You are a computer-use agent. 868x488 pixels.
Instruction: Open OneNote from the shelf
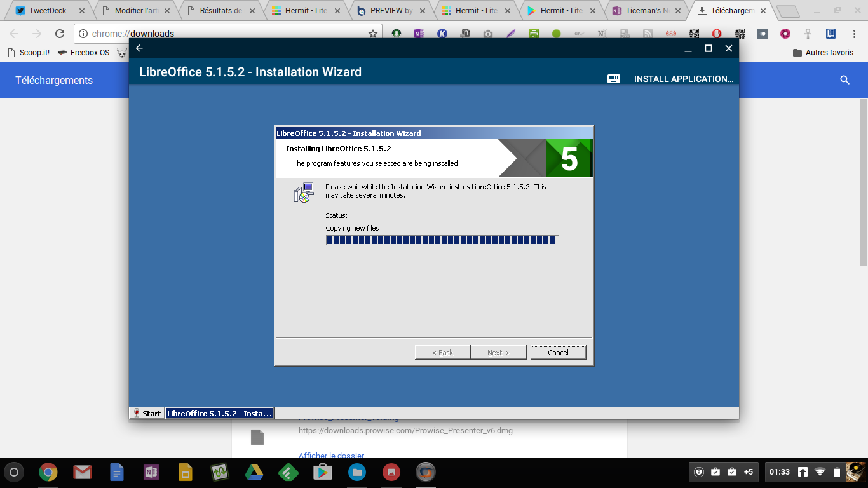pos(151,472)
